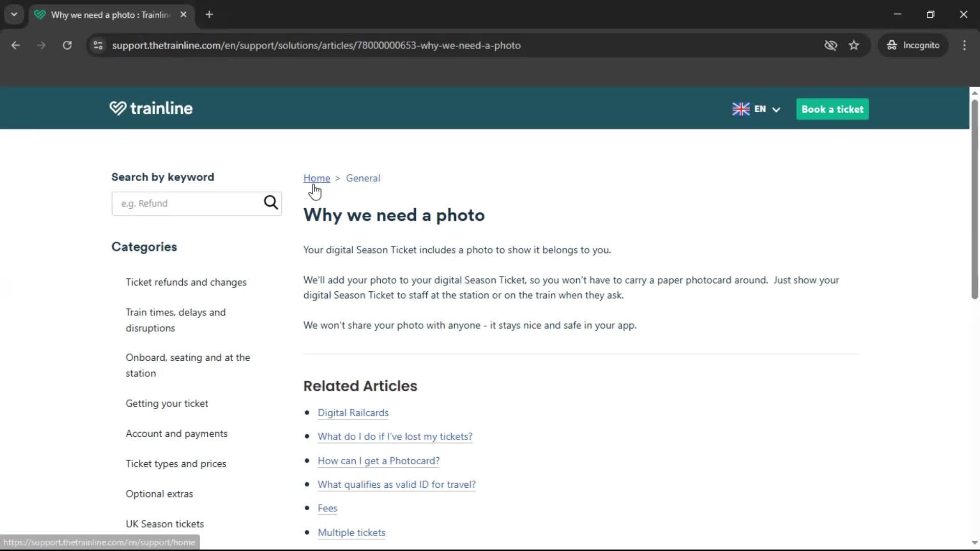Expand the EN language dropdown

coord(776,110)
